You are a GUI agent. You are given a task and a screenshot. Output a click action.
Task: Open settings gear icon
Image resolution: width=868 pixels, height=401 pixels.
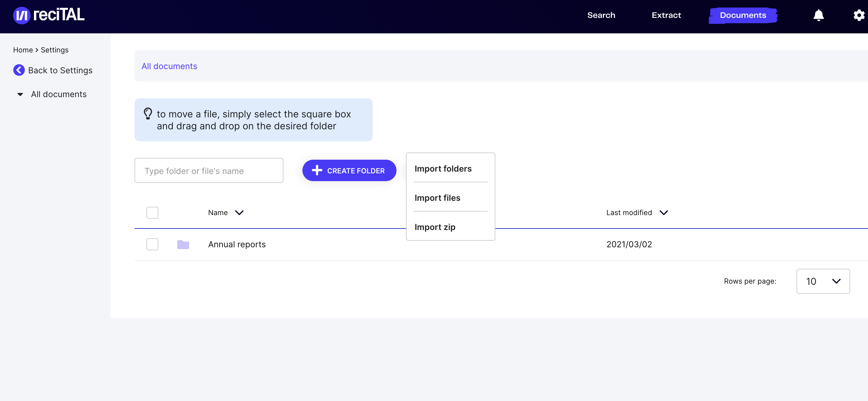click(x=858, y=15)
